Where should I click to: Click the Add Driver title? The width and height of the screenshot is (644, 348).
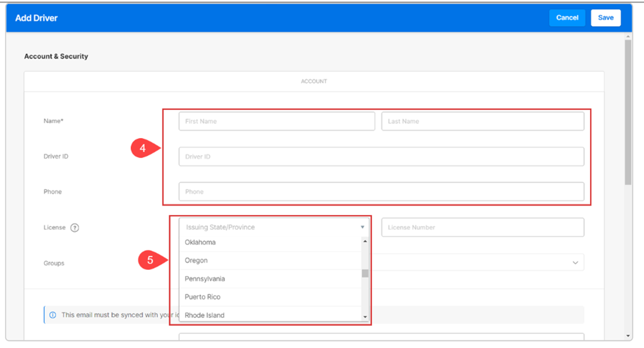tap(36, 18)
